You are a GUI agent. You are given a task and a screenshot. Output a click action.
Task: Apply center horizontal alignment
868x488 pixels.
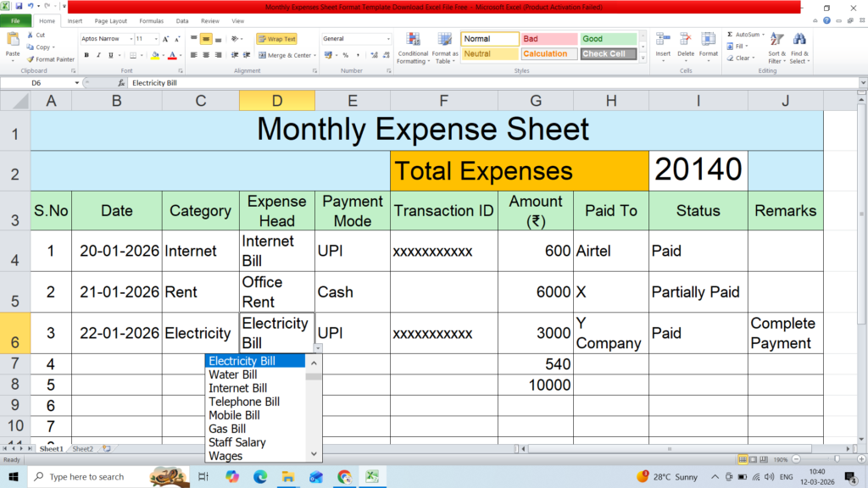coord(206,55)
